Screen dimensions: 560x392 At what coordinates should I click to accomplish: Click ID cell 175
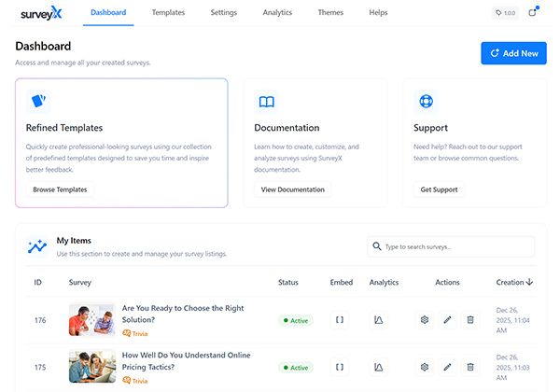pyautogui.click(x=40, y=368)
